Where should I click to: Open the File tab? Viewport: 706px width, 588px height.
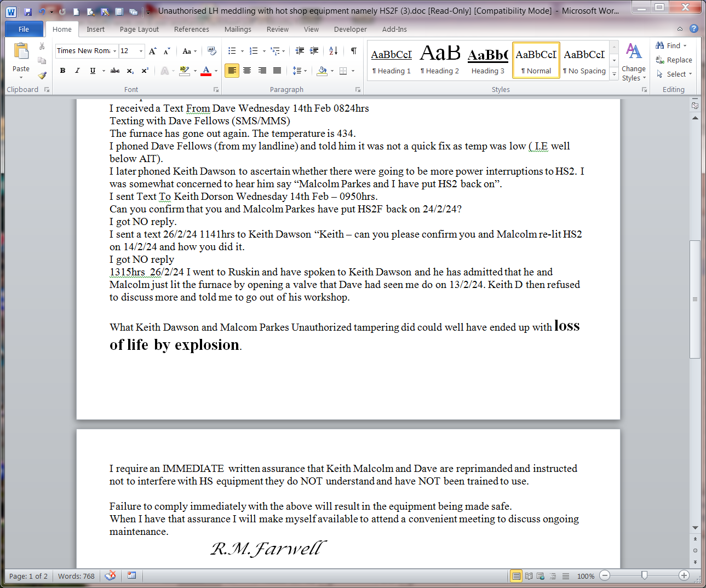tap(24, 29)
